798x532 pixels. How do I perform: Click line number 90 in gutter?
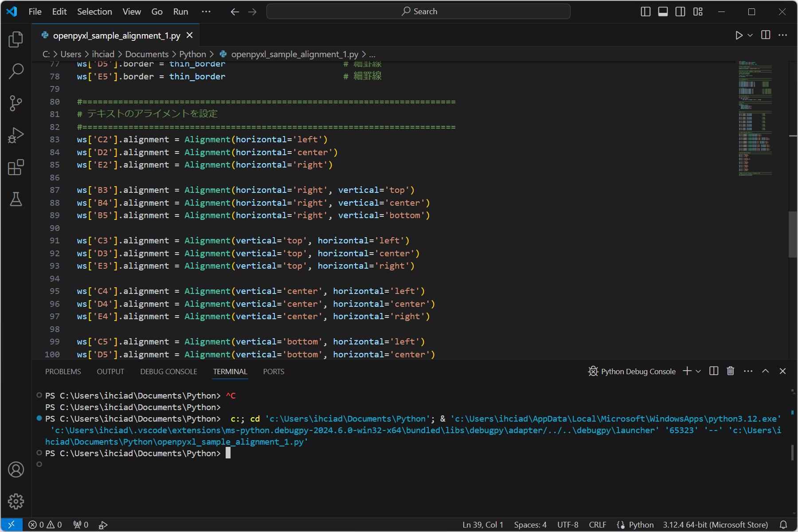point(55,228)
